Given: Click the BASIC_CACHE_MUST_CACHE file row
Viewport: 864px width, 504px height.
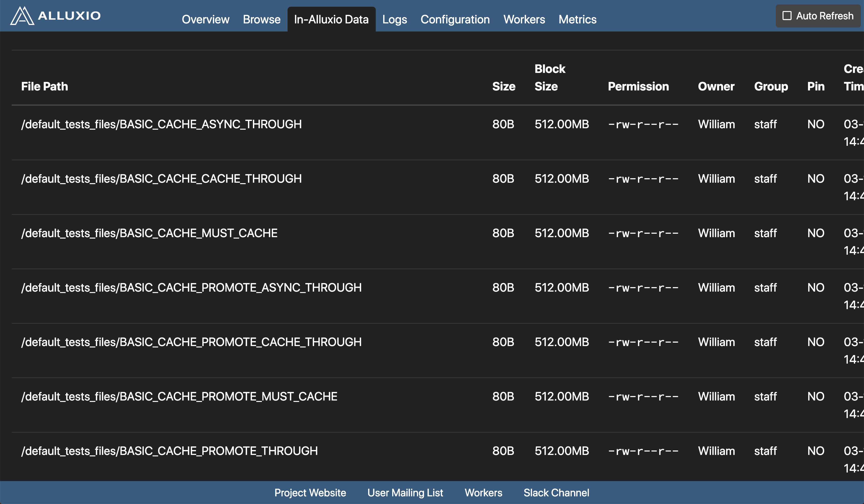Looking at the screenshot, I should [x=149, y=233].
